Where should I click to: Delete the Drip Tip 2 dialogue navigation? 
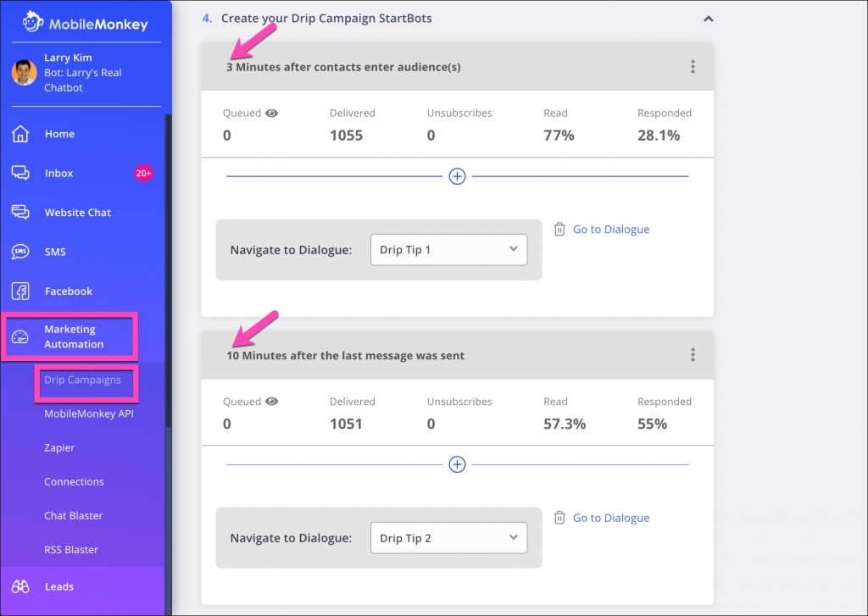(559, 518)
